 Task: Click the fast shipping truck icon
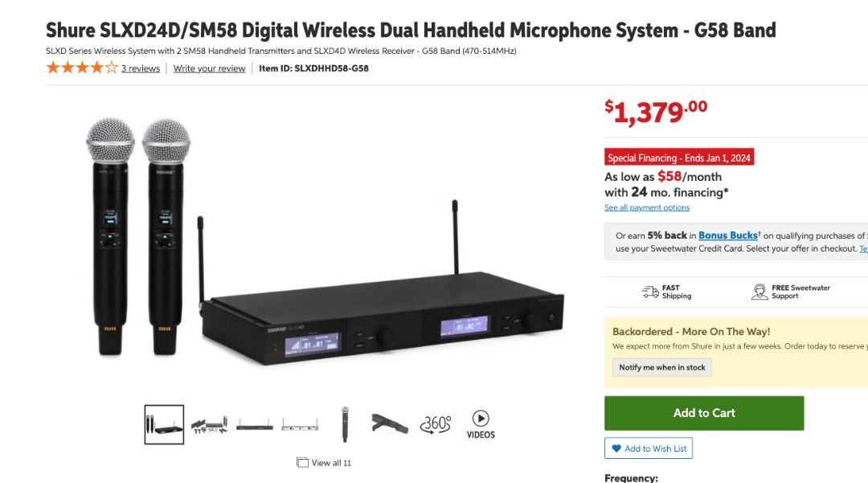click(x=650, y=292)
